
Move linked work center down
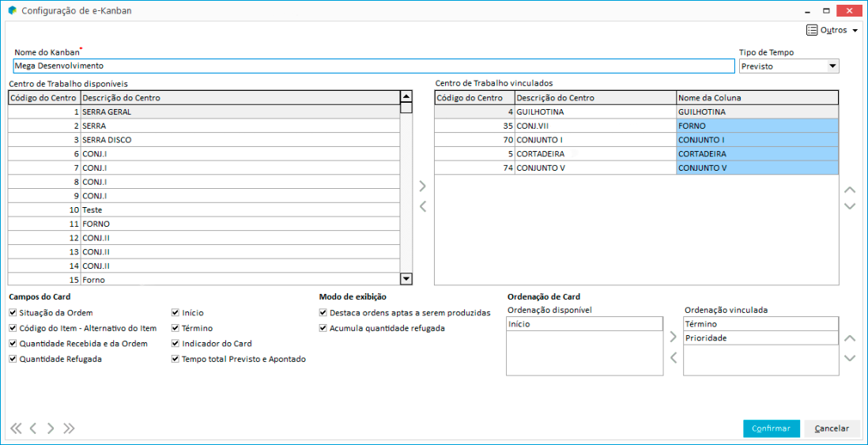click(x=850, y=206)
